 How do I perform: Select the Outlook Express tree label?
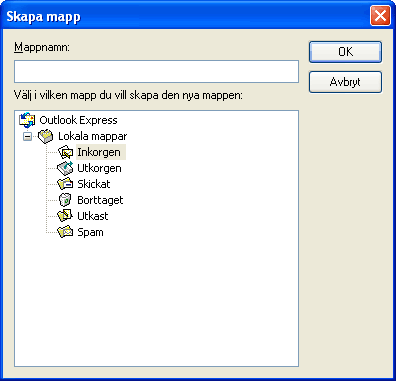tap(78, 120)
